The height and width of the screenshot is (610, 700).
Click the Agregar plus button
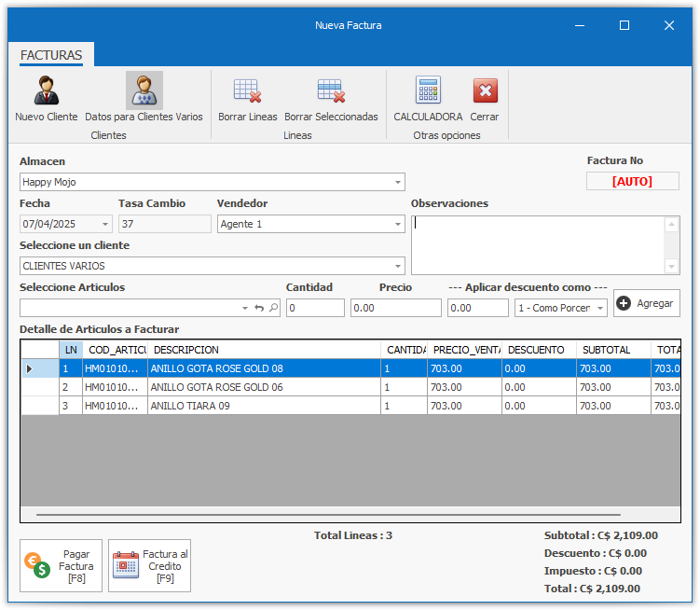pyautogui.click(x=647, y=303)
